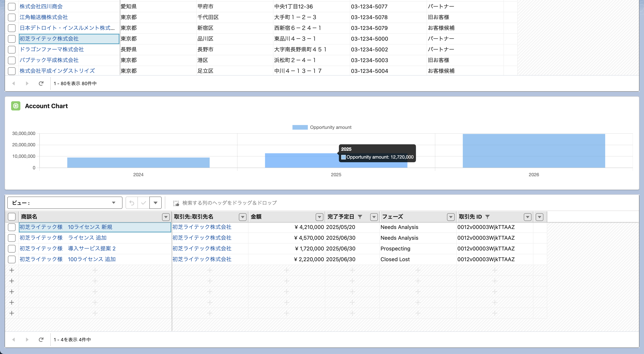
Task: Expand the save options arrow dropdown
Action: point(156,203)
